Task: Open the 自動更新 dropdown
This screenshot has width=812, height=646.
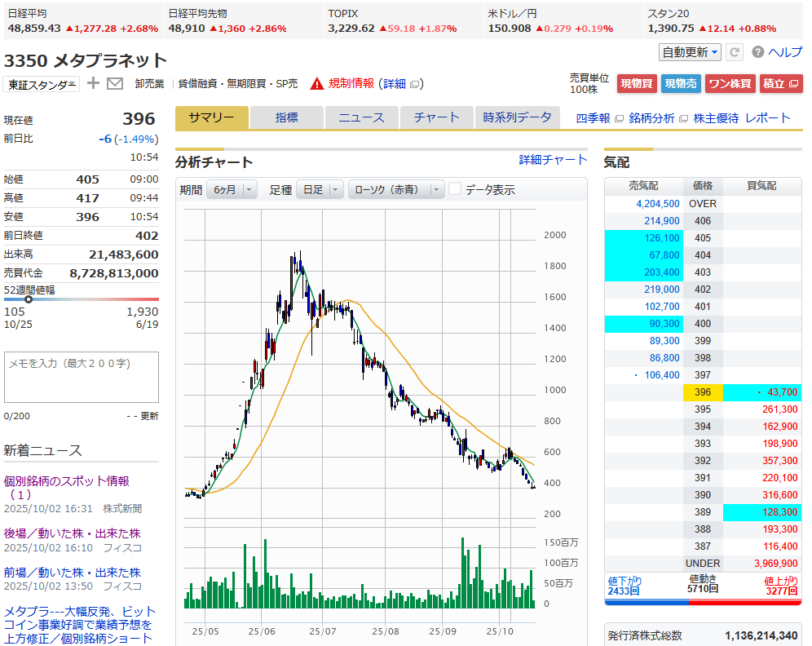Action: click(690, 52)
